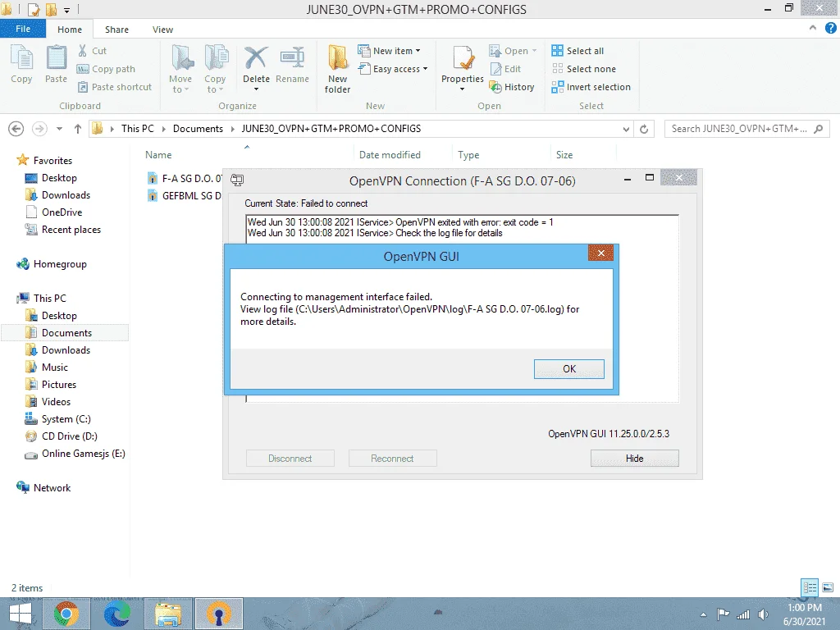Switch to details view icon
This screenshot has width=840, height=630.
[x=810, y=587]
